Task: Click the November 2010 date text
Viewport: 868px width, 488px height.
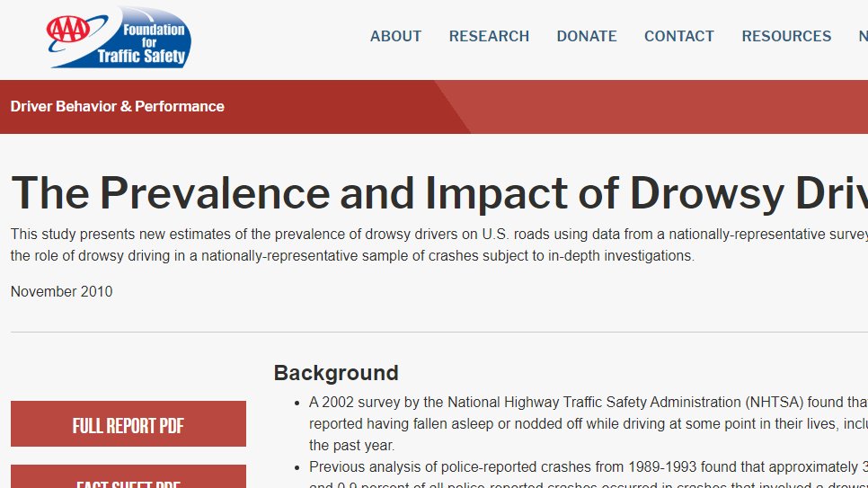Action: (61, 291)
